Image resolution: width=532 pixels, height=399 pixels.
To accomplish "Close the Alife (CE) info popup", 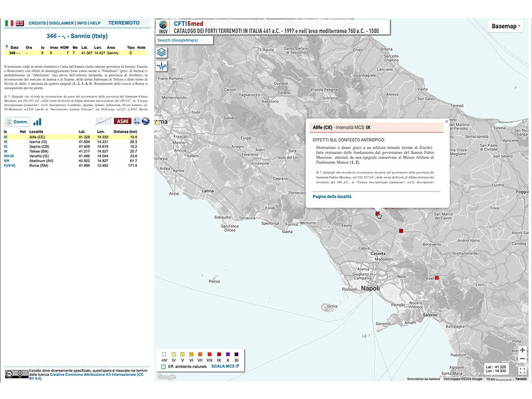I will tap(446, 121).
